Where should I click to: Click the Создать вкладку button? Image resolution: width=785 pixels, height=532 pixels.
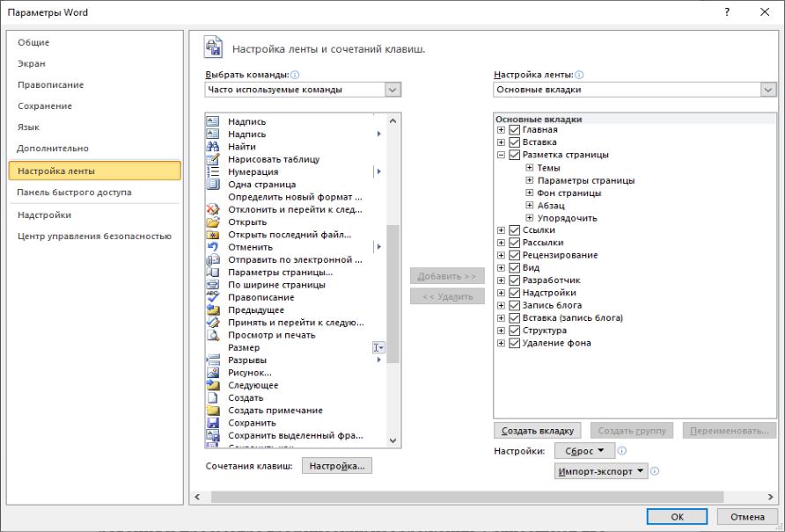coord(538,430)
